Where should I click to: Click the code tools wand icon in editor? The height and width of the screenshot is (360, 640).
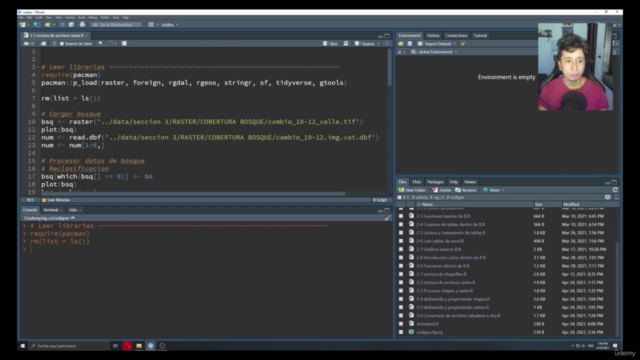109,44
